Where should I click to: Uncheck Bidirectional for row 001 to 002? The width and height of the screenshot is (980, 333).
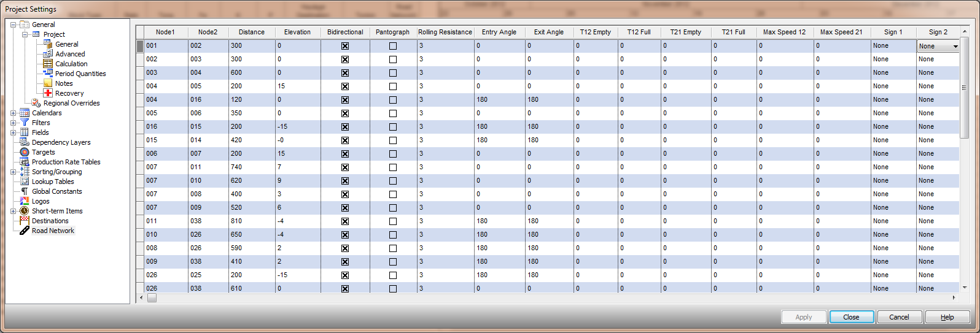click(x=345, y=46)
